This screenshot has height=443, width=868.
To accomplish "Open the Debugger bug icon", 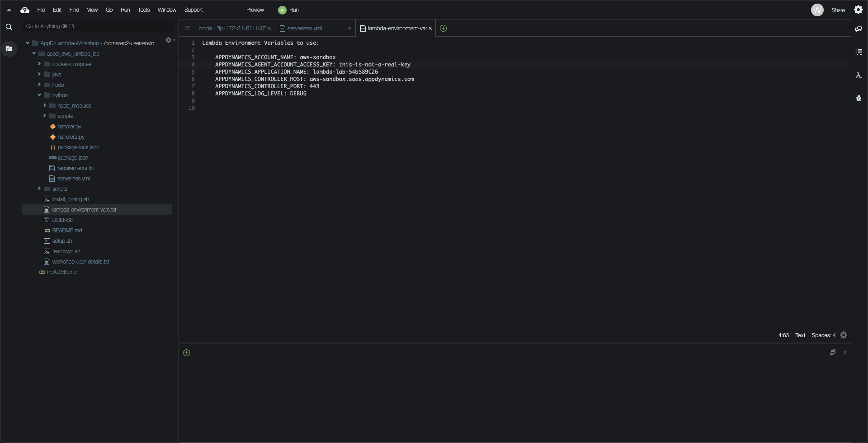I will coord(858,98).
